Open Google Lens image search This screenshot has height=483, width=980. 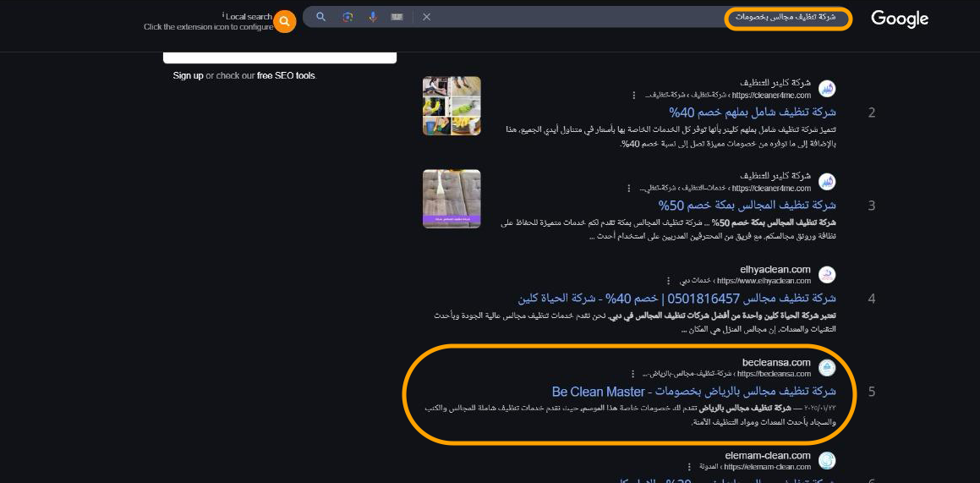coord(348,17)
